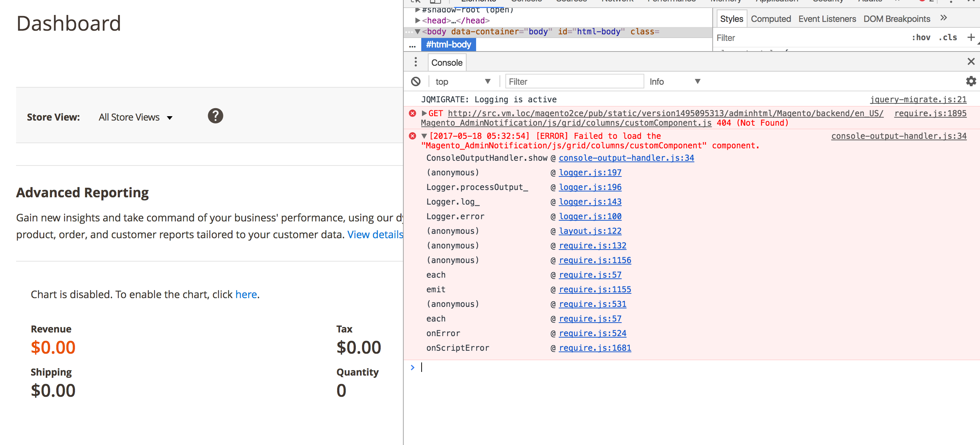Close the Console drawer with the X
This screenshot has width=980, height=445.
[971, 61]
